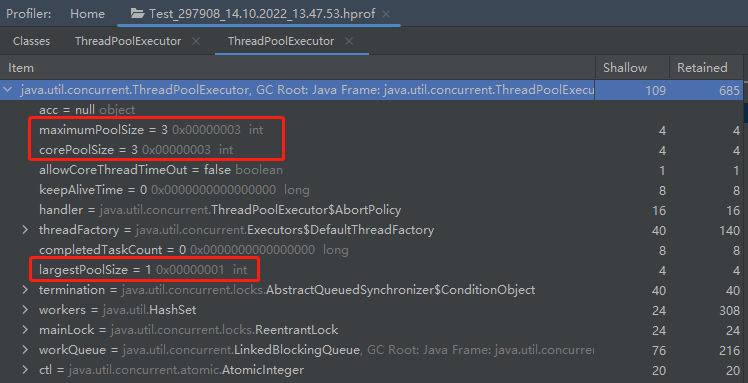Viewport: 748px width, 383px height.
Task: Click the folder icon on hprof tab
Action: pyautogui.click(x=138, y=14)
